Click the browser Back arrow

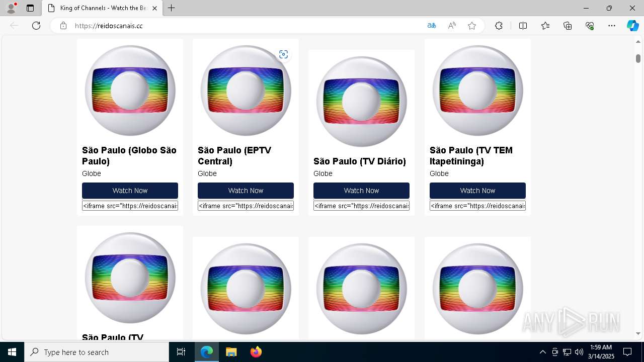[x=14, y=26]
